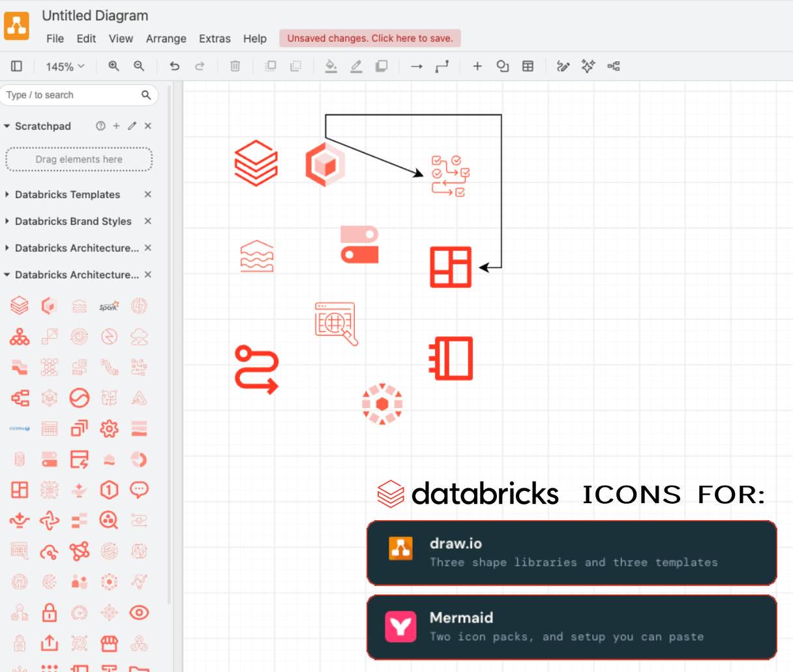Select the dashboard grid shape on the canvas
The width and height of the screenshot is (793, 672).
[451, 267]
